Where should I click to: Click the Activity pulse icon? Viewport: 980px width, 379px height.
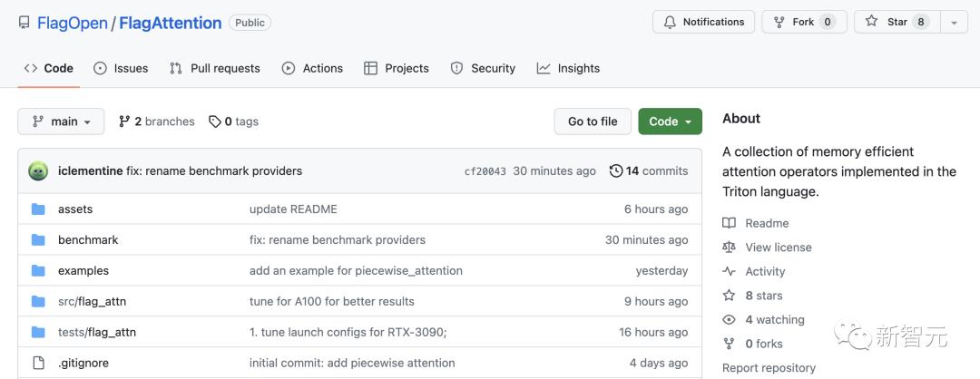(729, 271)
